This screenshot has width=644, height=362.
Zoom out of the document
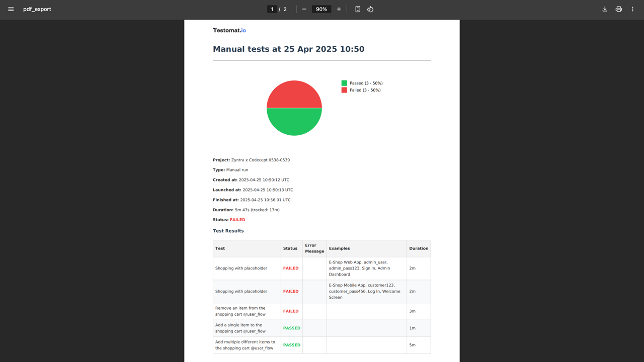coord(304,9)
